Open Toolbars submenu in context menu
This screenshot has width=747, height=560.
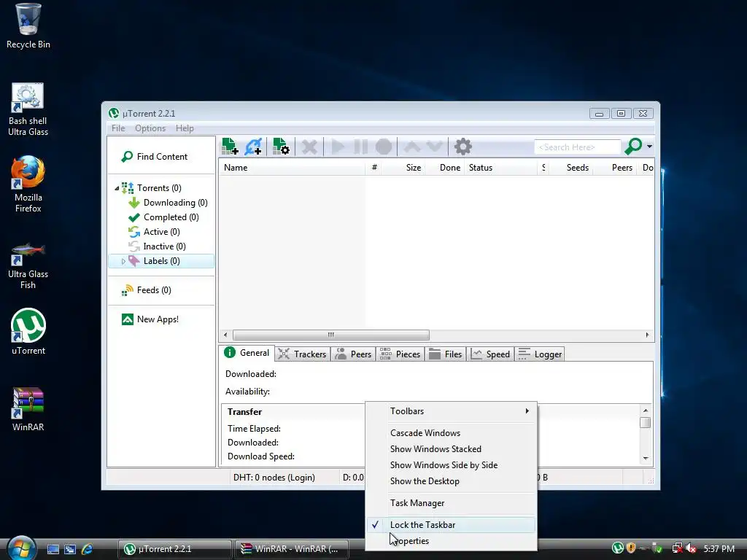click(452, 411)
